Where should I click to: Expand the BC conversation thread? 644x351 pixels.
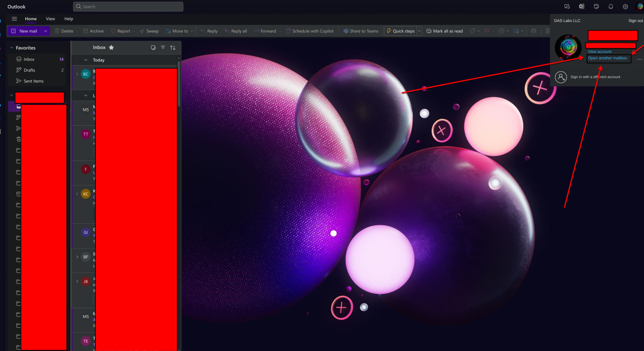[x=77, y=74]
